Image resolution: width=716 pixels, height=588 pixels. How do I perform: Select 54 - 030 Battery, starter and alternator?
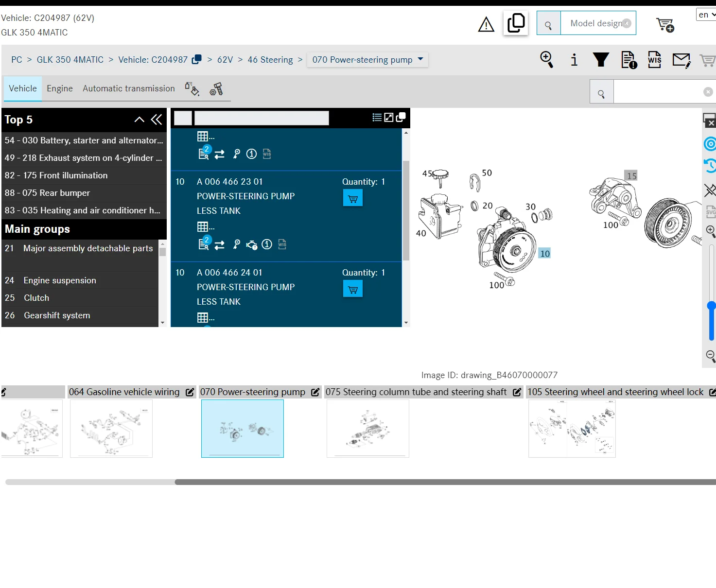pos(84,140)
